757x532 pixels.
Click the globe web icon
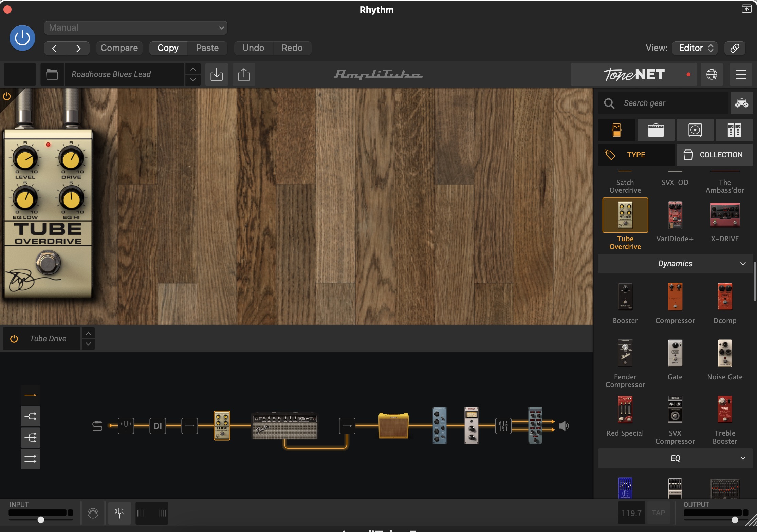pyautogui.click(x=712, y=74)
